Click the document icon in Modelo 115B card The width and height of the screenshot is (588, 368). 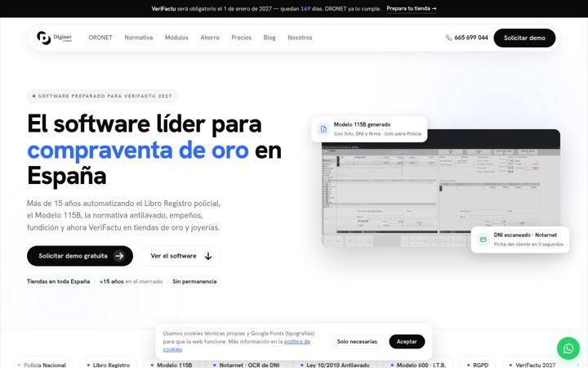click(323, 129)
